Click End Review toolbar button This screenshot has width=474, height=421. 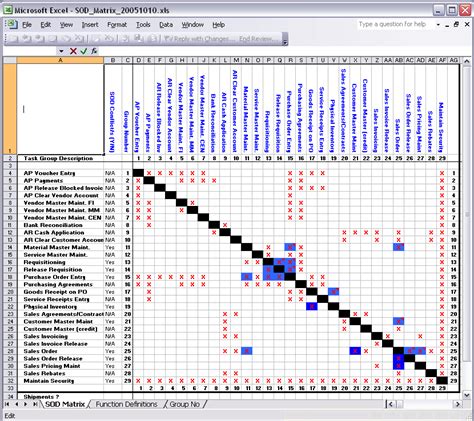(259, 39)
